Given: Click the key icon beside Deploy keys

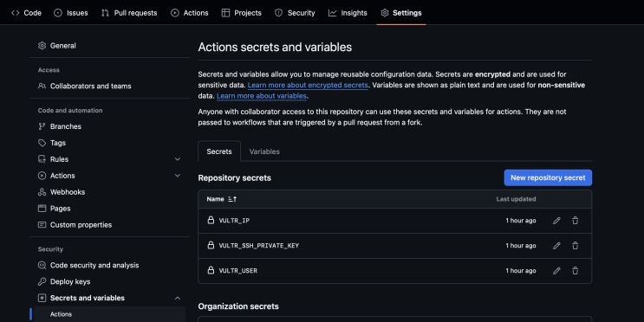Looking at the screenshot, I should (42, 282).
